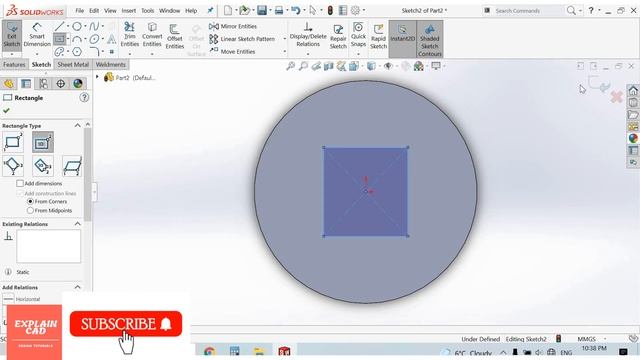640x360 pixels.
Task: Collapse the Add Relations section
Action: coord(78,287)
